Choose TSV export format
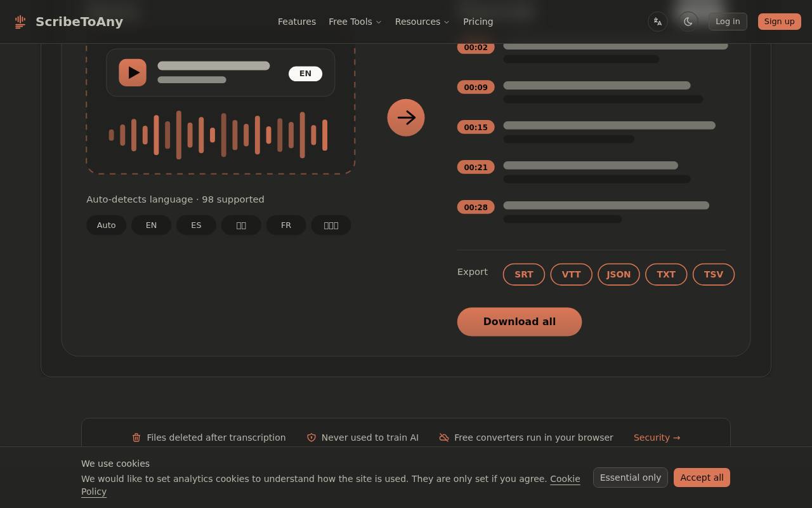The height and width of the screenshot is (508, 812). coord(714,274)
